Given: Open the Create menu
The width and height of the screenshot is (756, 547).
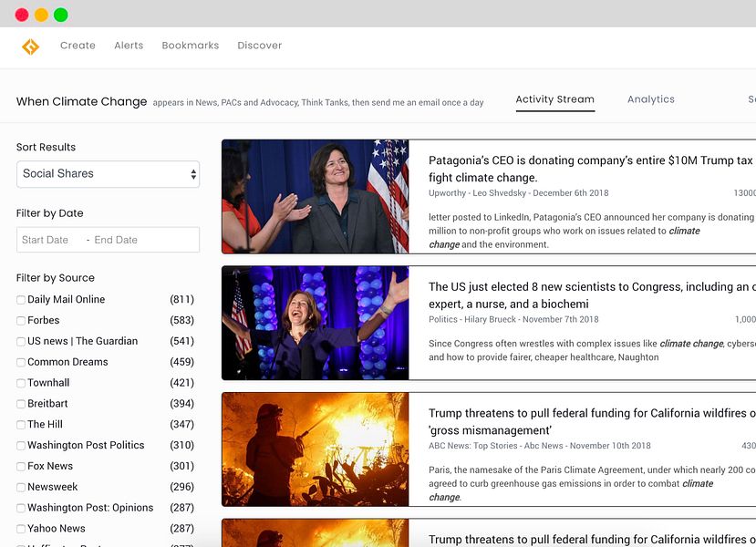Looking at the screenshot, I should [78, 46].
